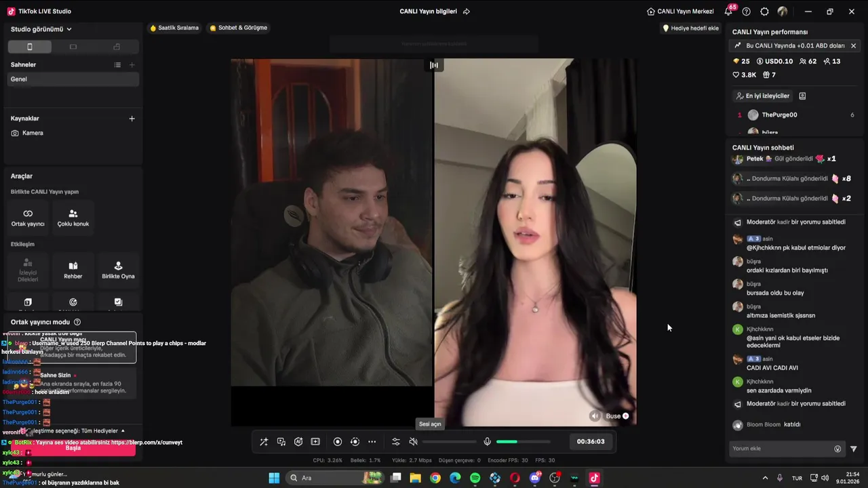Click the İzleyici Dilekleri tile

28,270
